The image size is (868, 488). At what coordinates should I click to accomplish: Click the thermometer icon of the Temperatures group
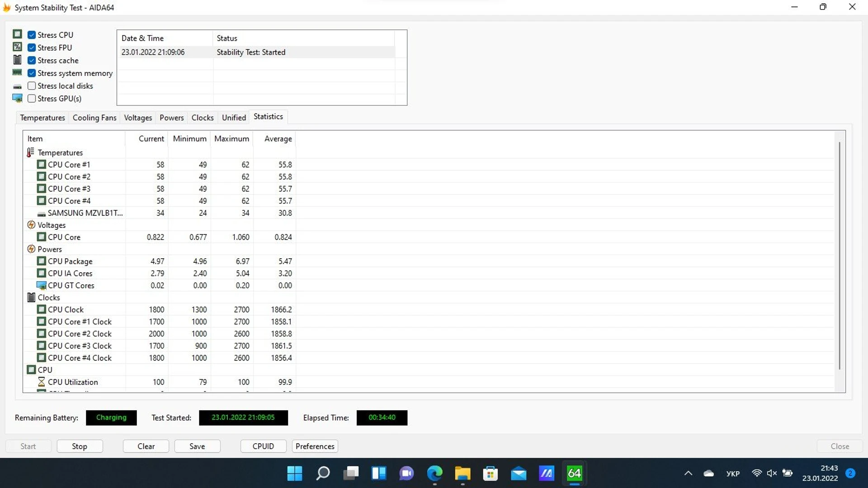coord(31,152)
